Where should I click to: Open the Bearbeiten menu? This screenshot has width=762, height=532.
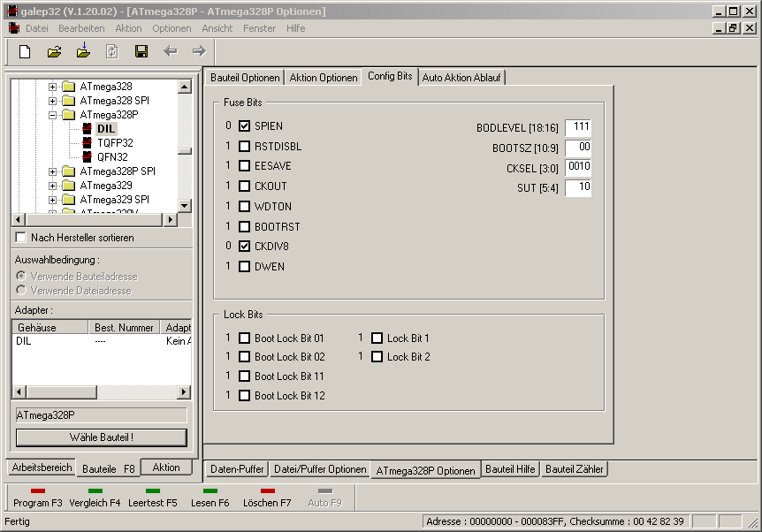(x=81, y=28)
